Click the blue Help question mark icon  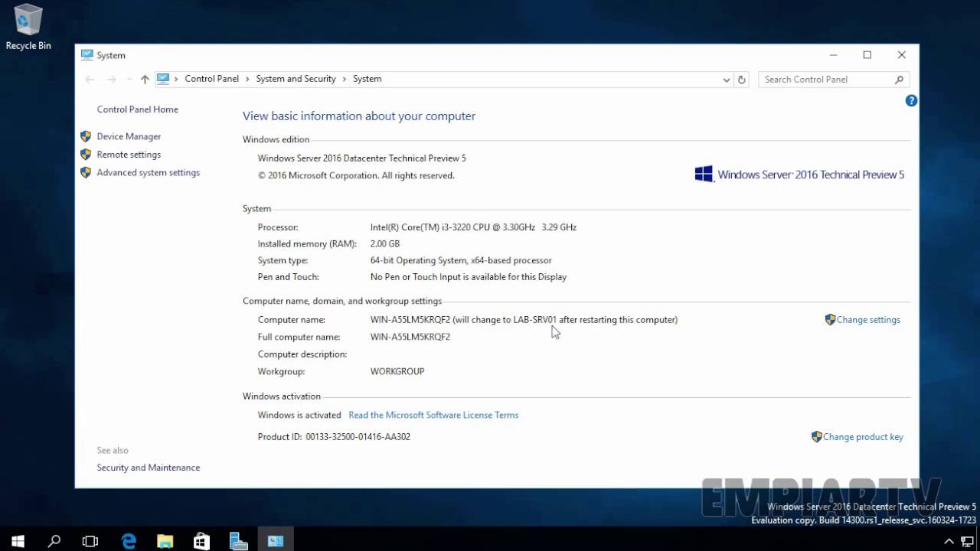click(x=911, y=100)
